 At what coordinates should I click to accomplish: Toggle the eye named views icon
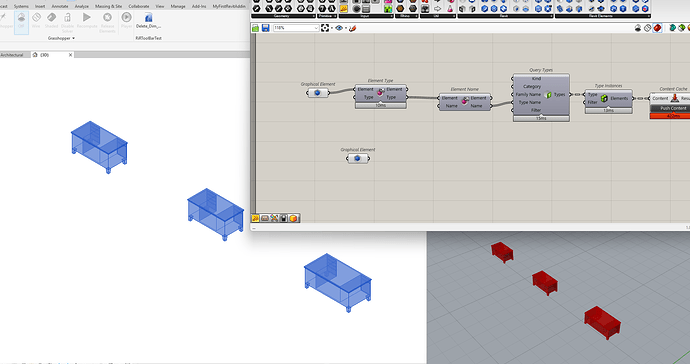[338, 28]
